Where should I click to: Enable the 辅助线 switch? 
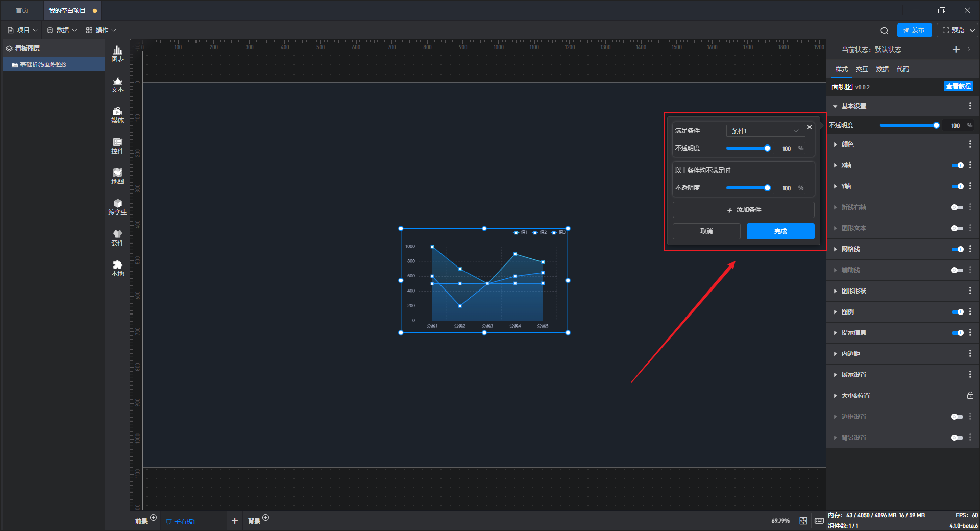958,270
